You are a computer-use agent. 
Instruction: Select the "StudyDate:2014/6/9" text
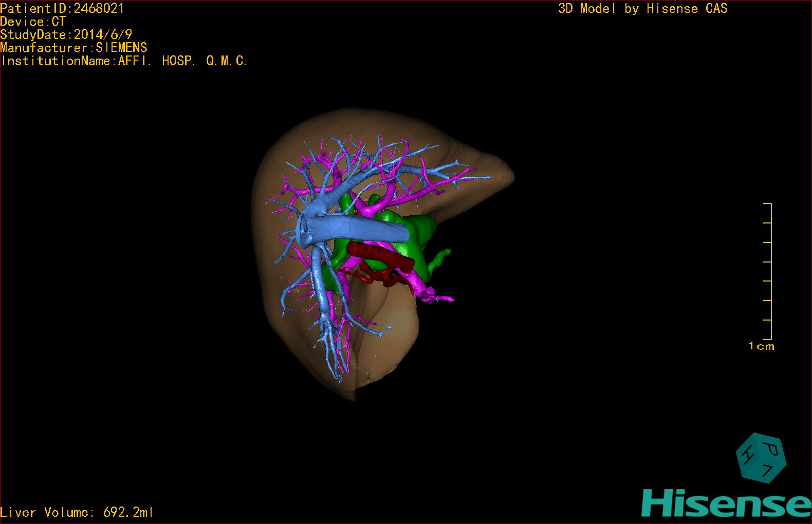(66, 34)
